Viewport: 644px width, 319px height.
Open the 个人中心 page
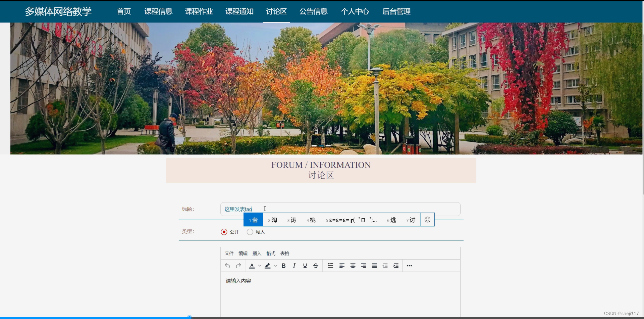pyautogui.click(x=355, y=11)
